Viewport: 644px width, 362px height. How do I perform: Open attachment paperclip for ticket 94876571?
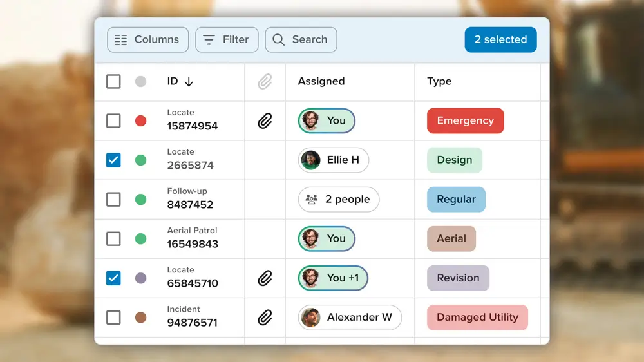(265, 318)
